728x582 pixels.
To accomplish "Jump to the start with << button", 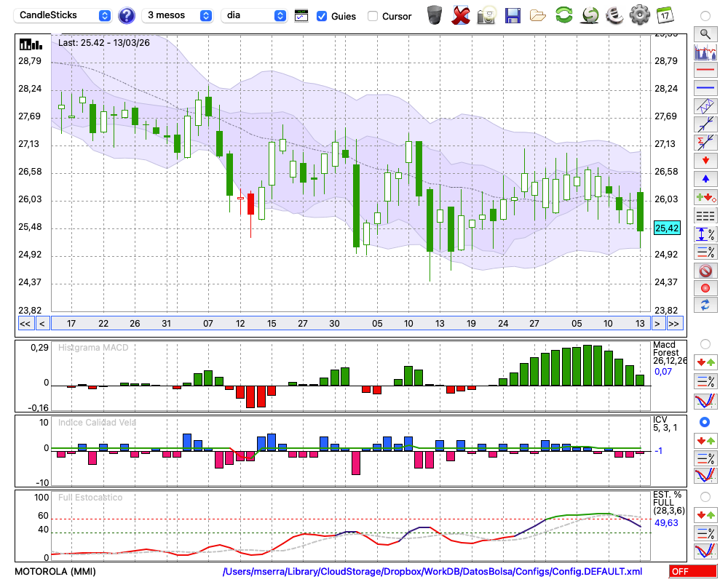I will pos(25,324).
